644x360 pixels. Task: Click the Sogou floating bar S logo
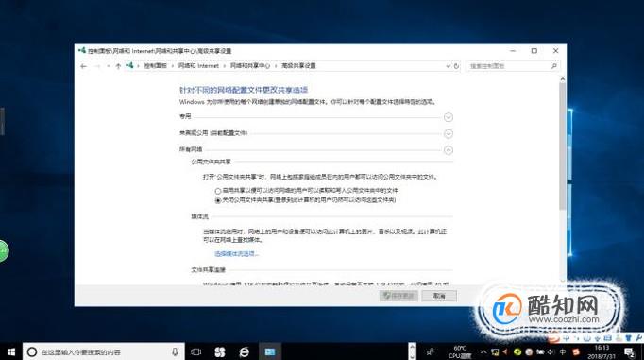554,338
